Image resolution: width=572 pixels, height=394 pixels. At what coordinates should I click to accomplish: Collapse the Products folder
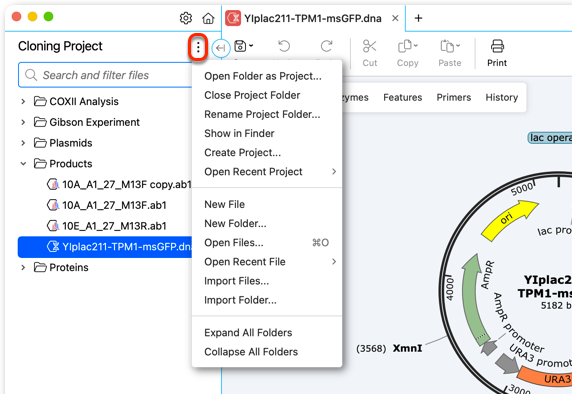(x=23, y=163)
